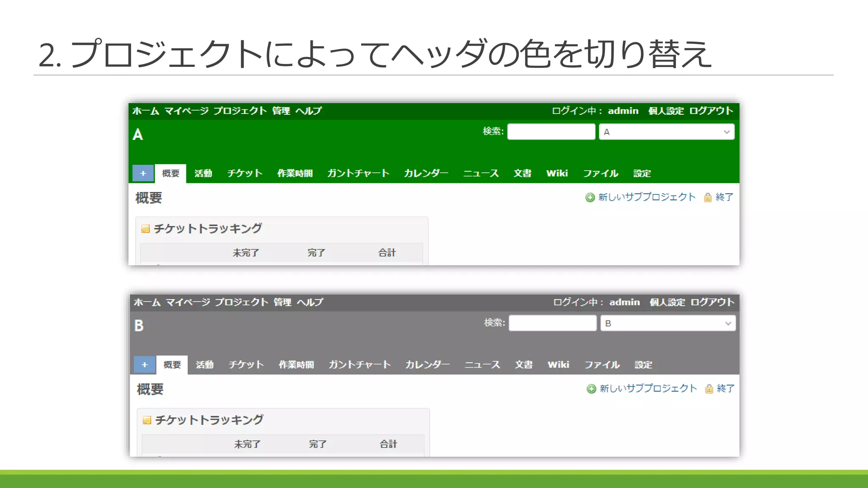
Task: Open the ファイル tab in project B
Action: [x=602, y=365]
